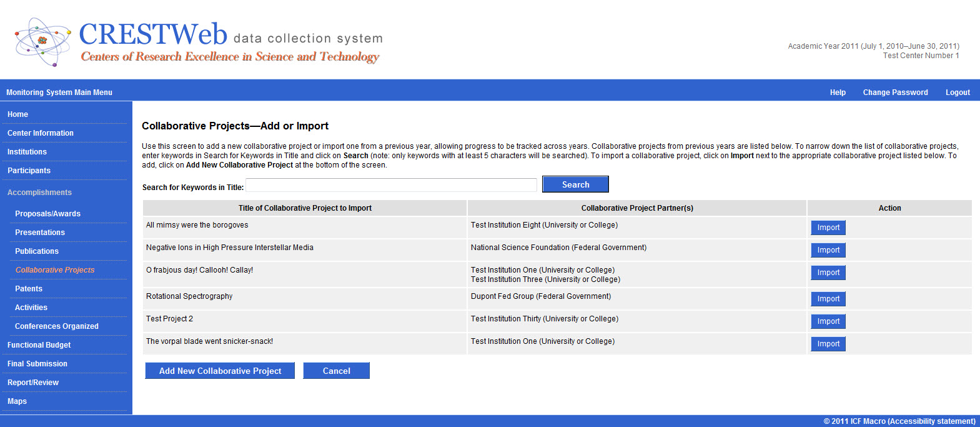Click the keyword search text field
The height and width of the screenshot is (427, 980).
(x=391, y=185)
